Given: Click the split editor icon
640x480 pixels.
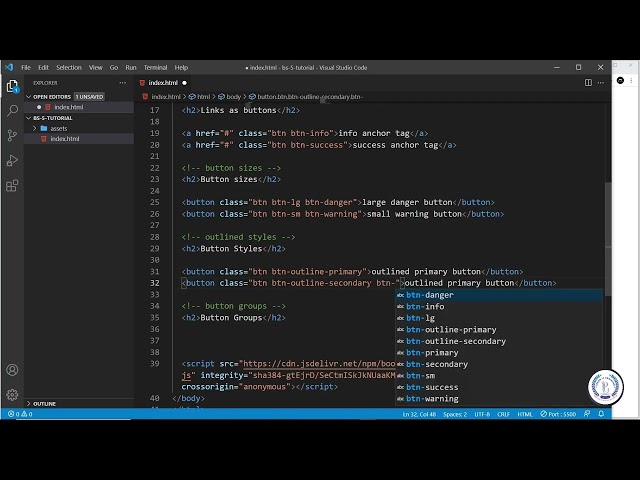Looking at the screenshot, I should tap(588, 82).
